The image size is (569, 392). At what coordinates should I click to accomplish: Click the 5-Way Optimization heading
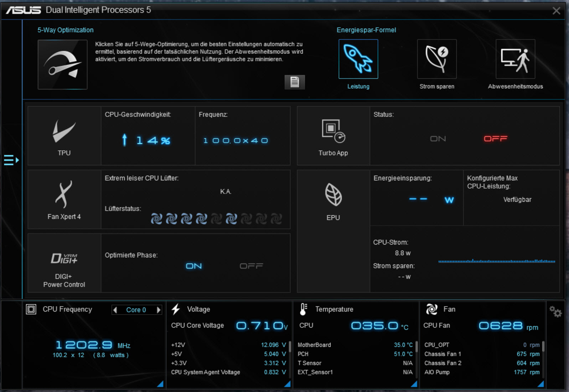66,30
